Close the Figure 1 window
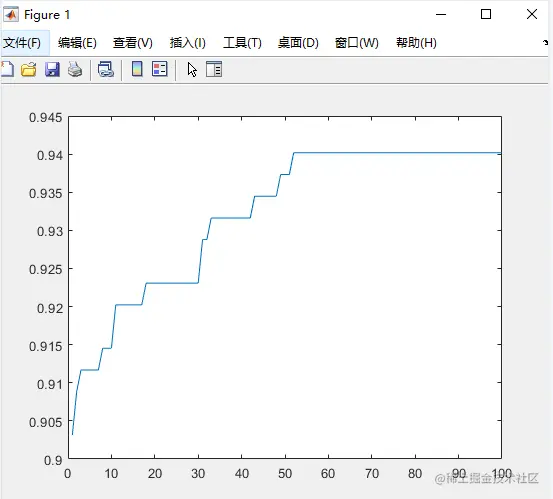This screenshot has height=499, width=553. click(532, 14)
